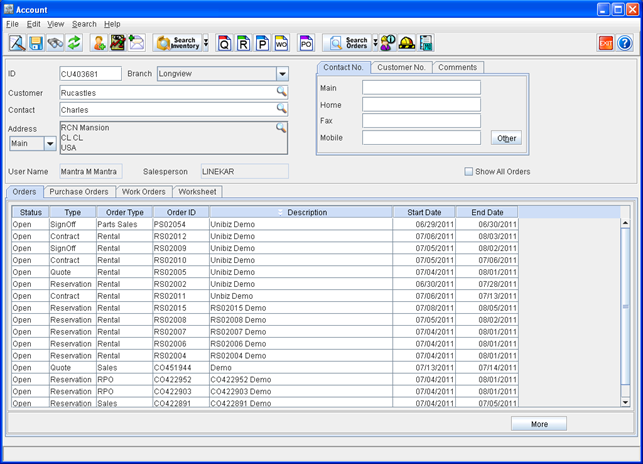Click the More button
643x464 pixels.
click(x=539, y=424)
